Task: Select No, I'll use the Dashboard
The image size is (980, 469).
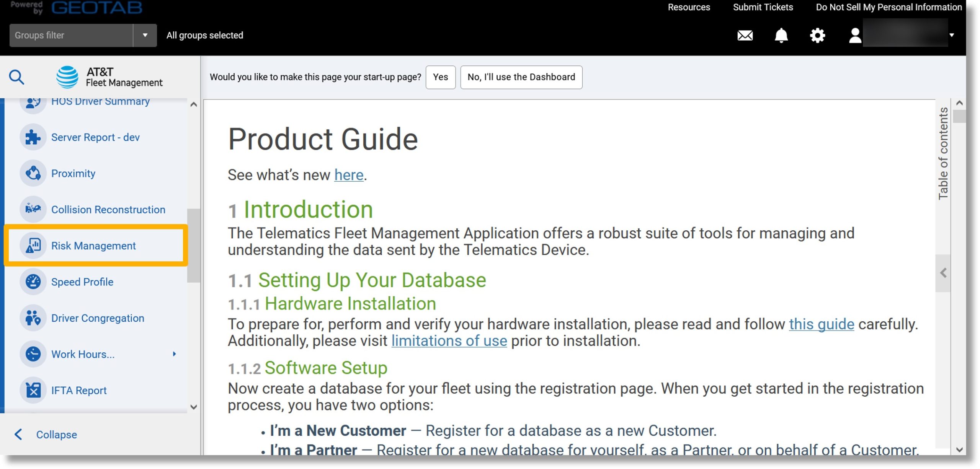Action: tap(521, 76)
